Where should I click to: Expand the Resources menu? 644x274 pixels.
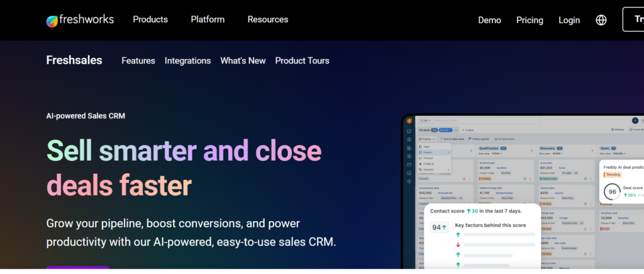tap(268, 20)
